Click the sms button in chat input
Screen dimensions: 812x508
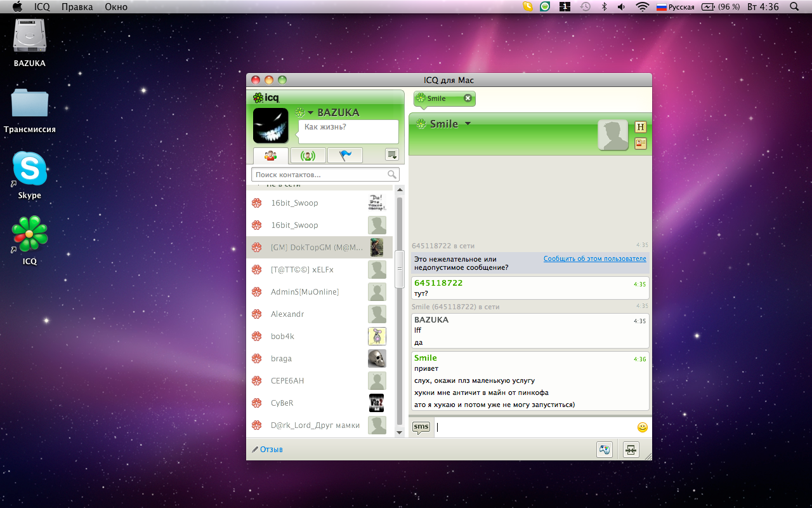(421, 427)
